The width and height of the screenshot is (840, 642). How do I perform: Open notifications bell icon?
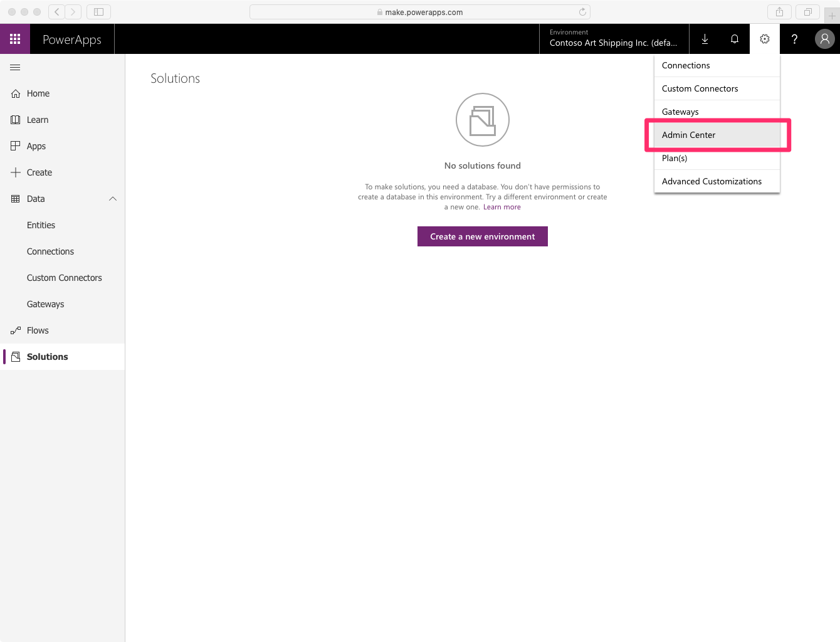coord(735,39)
